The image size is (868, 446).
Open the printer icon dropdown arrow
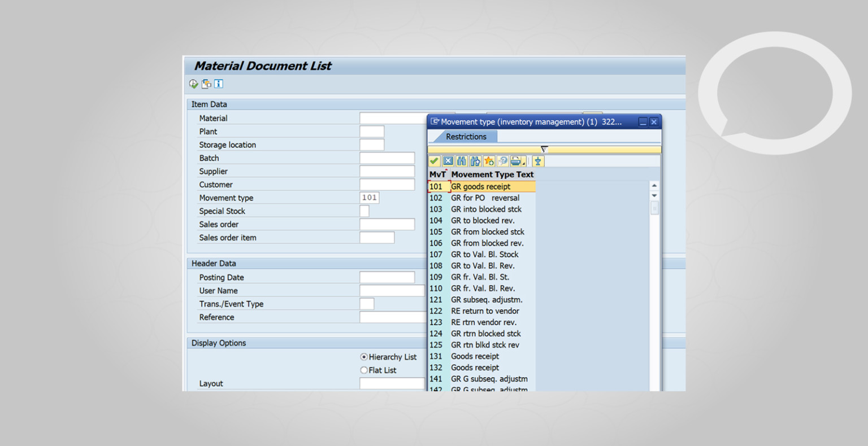524,163
